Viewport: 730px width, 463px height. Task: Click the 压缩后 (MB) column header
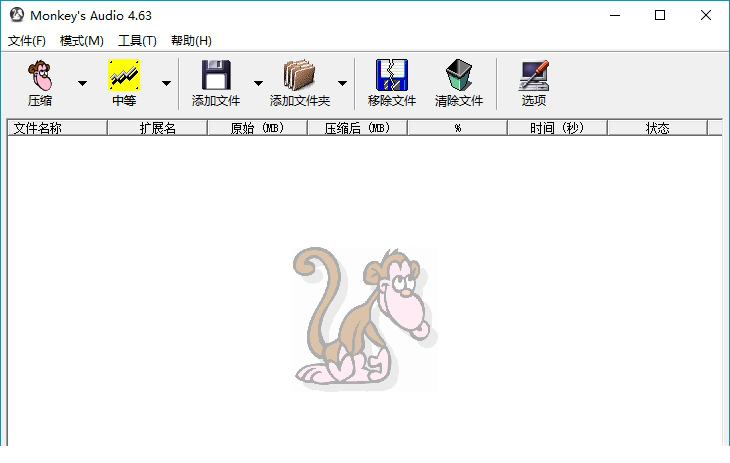pyautogui.click(x=357, y=128)
